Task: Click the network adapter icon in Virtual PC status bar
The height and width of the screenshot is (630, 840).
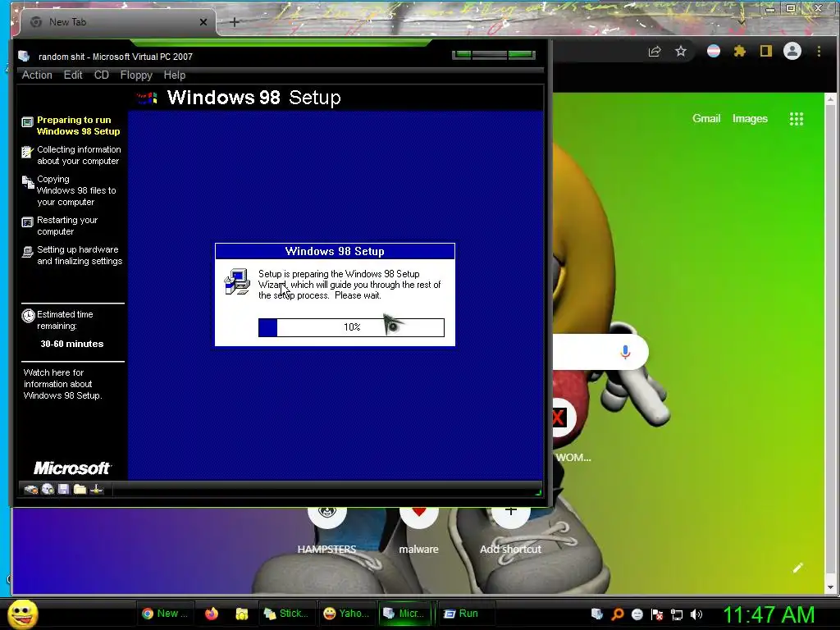Action: pos(97,489)
